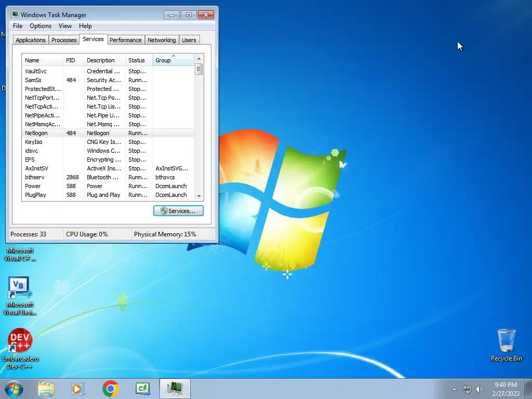Open Google Chrome from the taskbar

click(x=110, y=389)
